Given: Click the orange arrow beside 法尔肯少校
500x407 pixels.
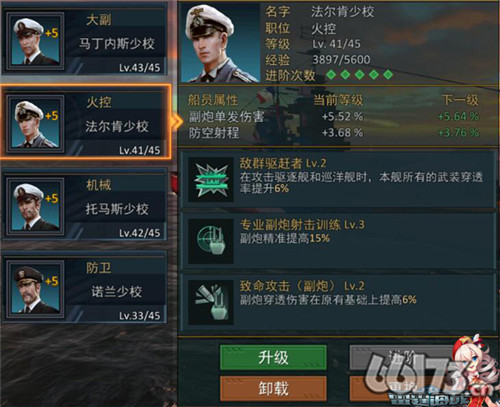Looking at the screenshot, I should (176, 121).
